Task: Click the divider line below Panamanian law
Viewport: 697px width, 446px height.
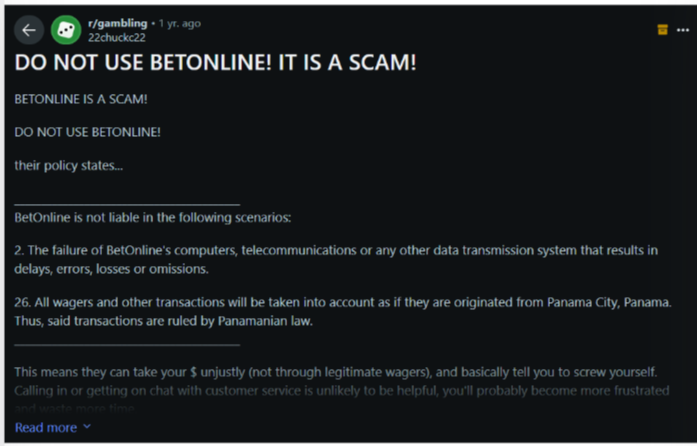Action: coord(127,345)
